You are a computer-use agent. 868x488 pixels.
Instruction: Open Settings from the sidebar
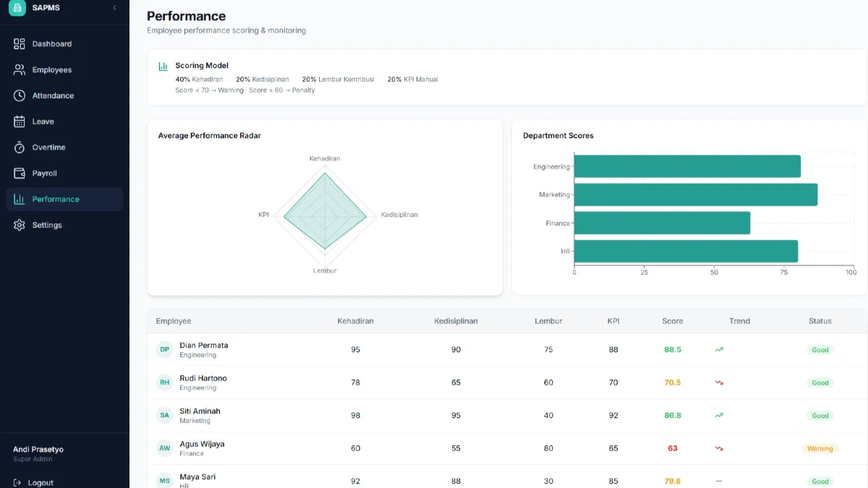(64, 225)
